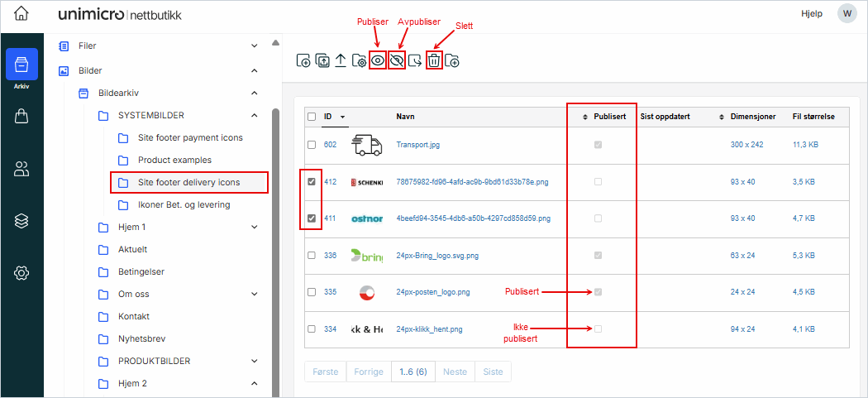The image size is (868, 398).
Task: Collapse the SYSTEMBILDER folder
Action: pyautogui.click(x=255, y=115)
